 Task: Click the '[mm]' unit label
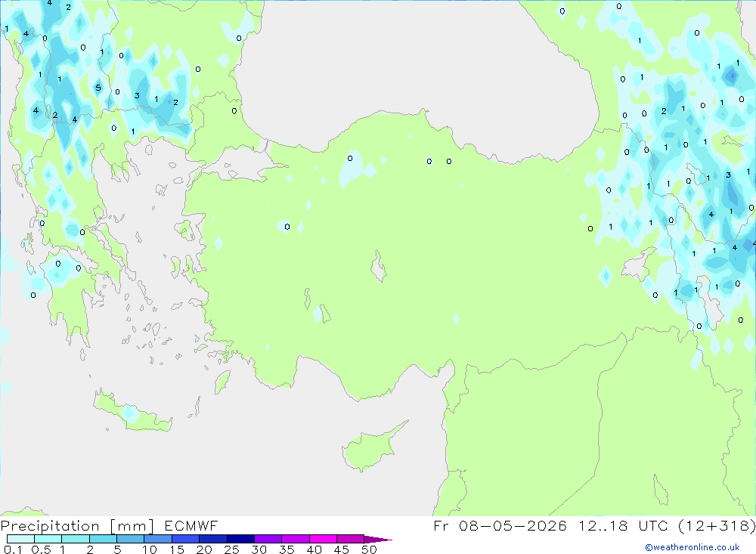coord(132,526)
